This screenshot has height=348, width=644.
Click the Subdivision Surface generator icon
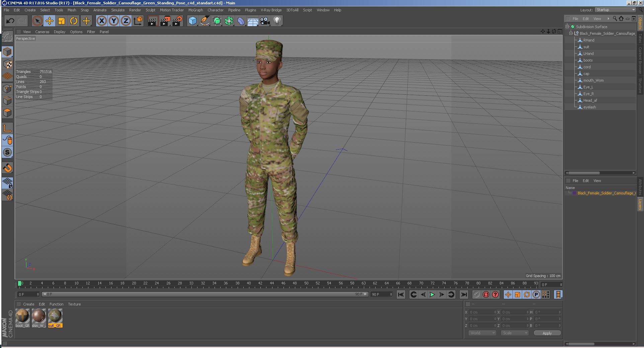point(217,21)
